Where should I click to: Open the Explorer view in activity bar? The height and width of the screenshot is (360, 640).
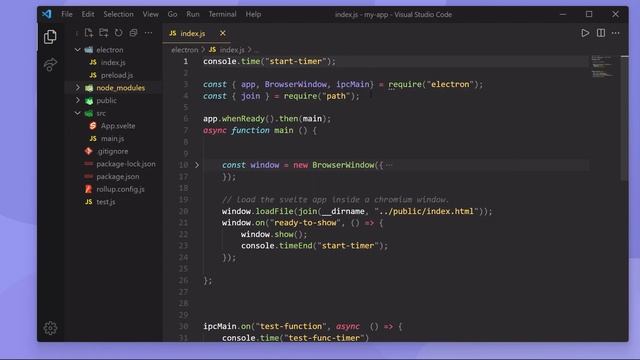(50, 37)
